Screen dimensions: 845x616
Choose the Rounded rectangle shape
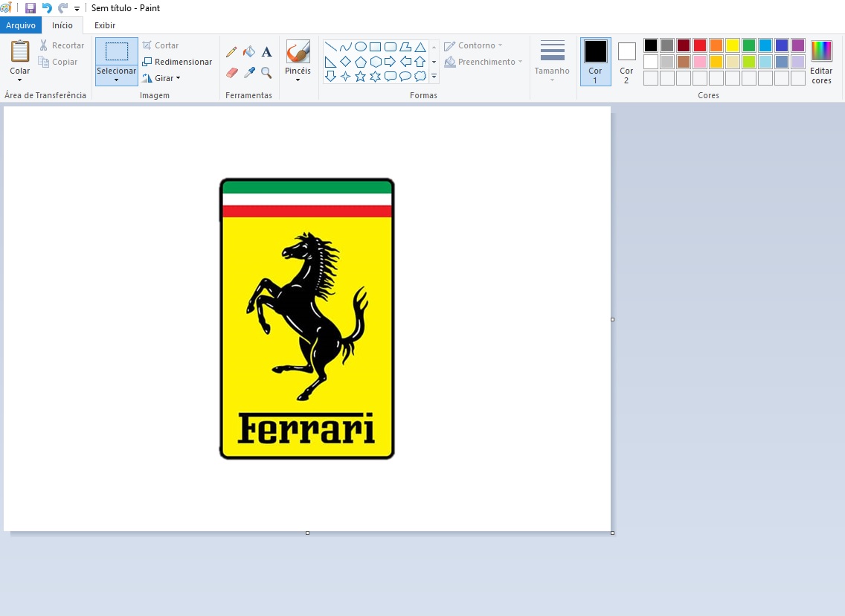point(391,47)
